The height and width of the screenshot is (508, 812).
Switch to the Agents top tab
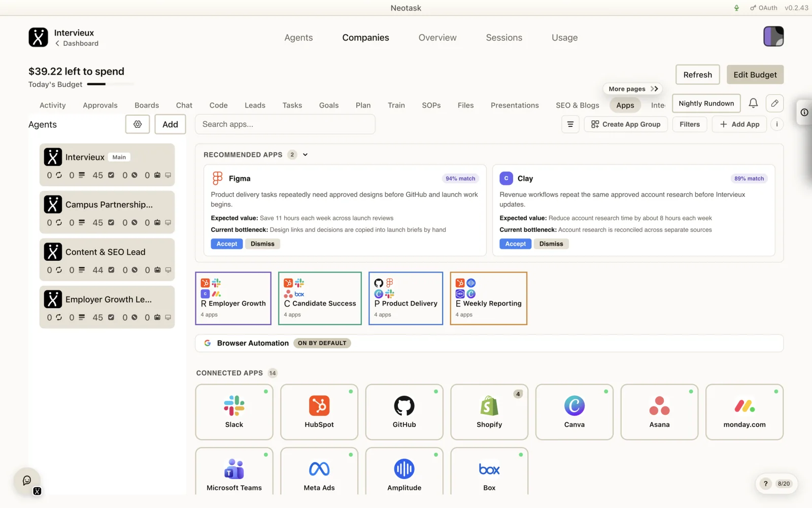tap(298, 38)
